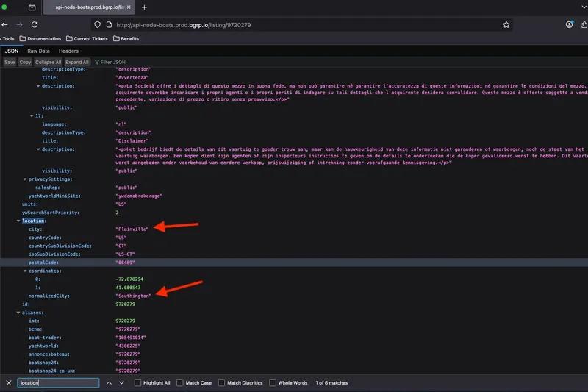Click the bookmark star icon in address bar
The width and height of the screenshot is (588, 392).
click(506, 24)
